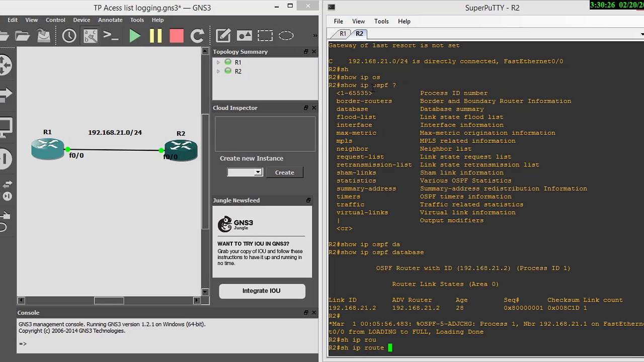The height and width of the screenshot is (362, 644).
Task: Click the Create instance button
Action: coord(284,172)
